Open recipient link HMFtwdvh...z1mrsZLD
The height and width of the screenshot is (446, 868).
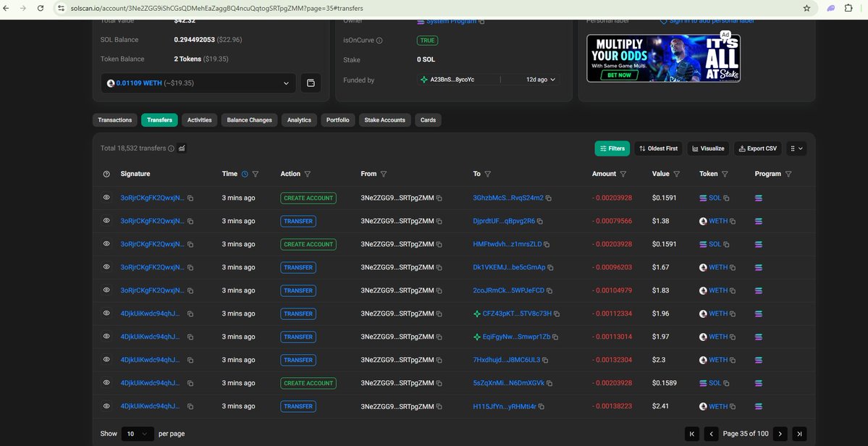(x=507, y=244)
